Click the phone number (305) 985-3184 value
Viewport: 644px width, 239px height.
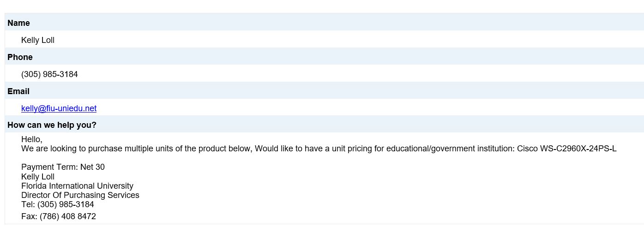[x=49, y=74]
